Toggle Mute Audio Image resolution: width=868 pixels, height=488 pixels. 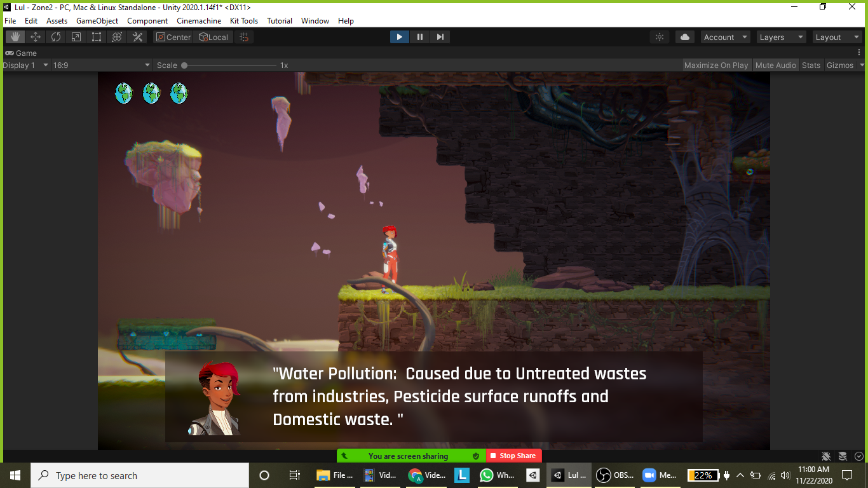coord(775,65)
